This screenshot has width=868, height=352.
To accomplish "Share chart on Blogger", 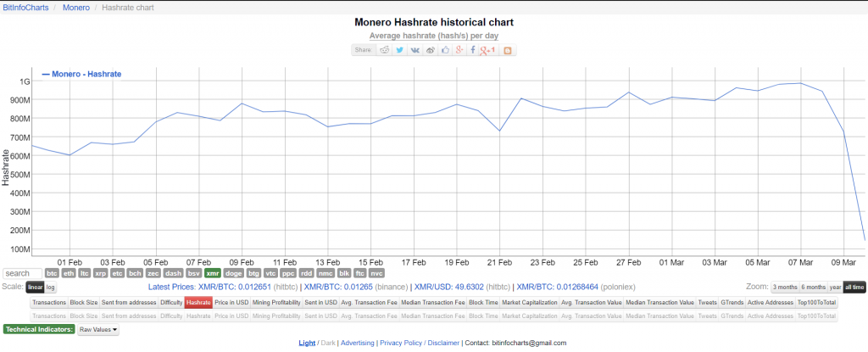I will pos(507,50).
